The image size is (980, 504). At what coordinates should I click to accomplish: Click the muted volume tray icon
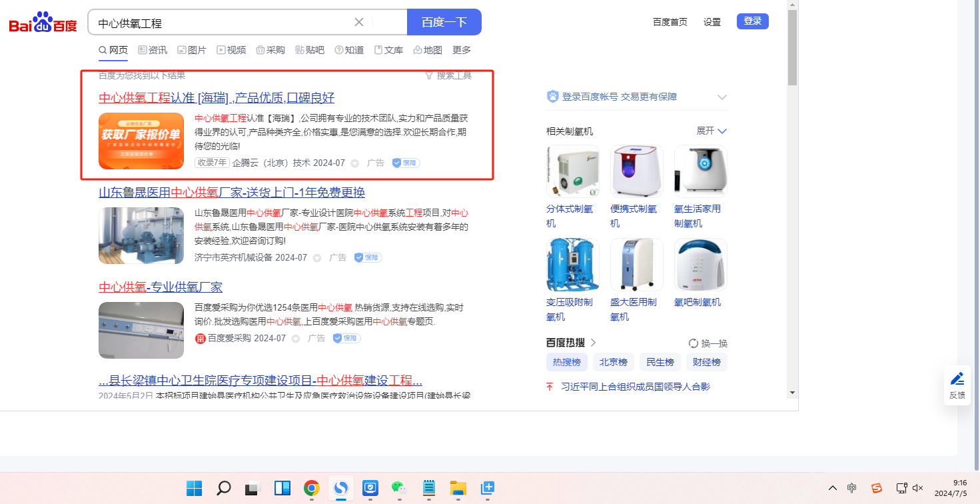tap(918, 488)
